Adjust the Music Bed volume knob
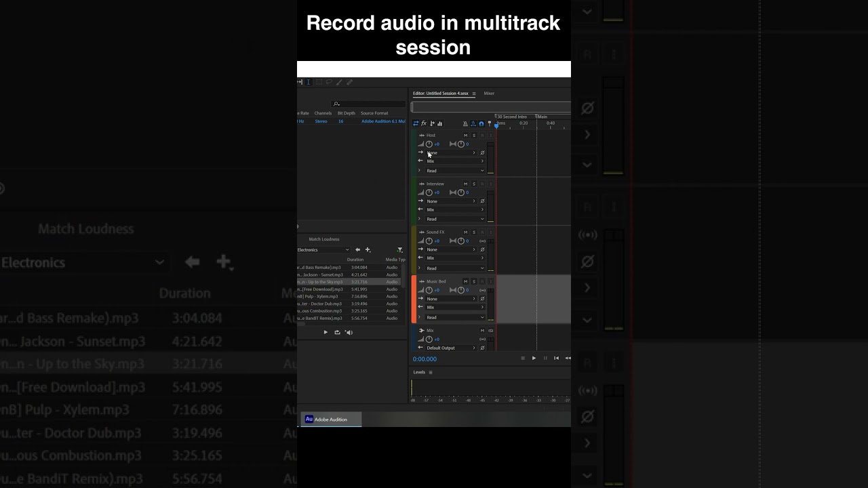This screenshot has height=488, width=868. pos(429,290)
